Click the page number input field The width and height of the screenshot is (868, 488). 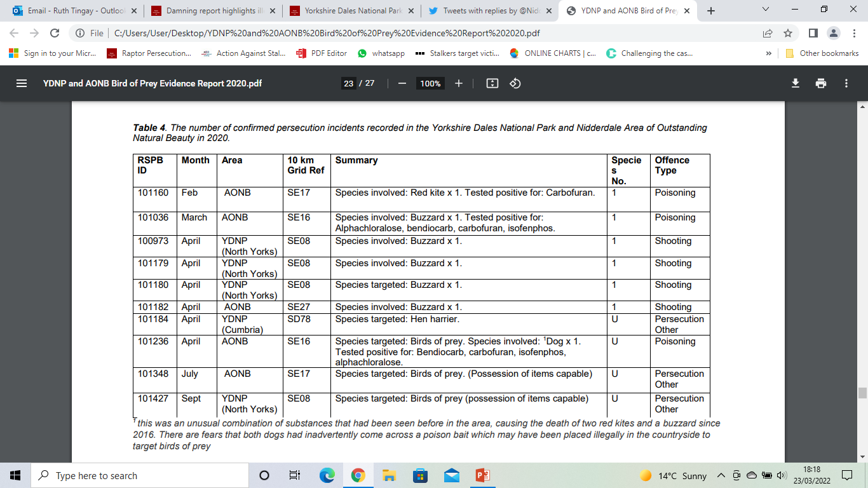tap(348, 83)
